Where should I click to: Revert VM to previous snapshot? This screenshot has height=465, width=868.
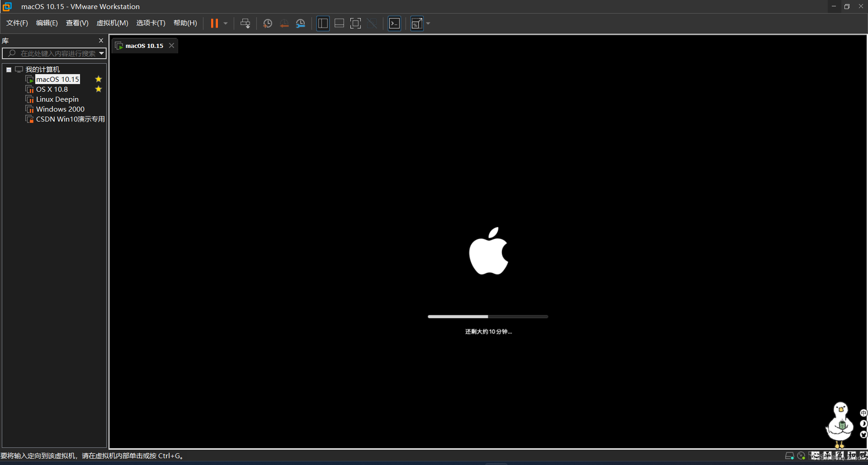click(284, 23)
